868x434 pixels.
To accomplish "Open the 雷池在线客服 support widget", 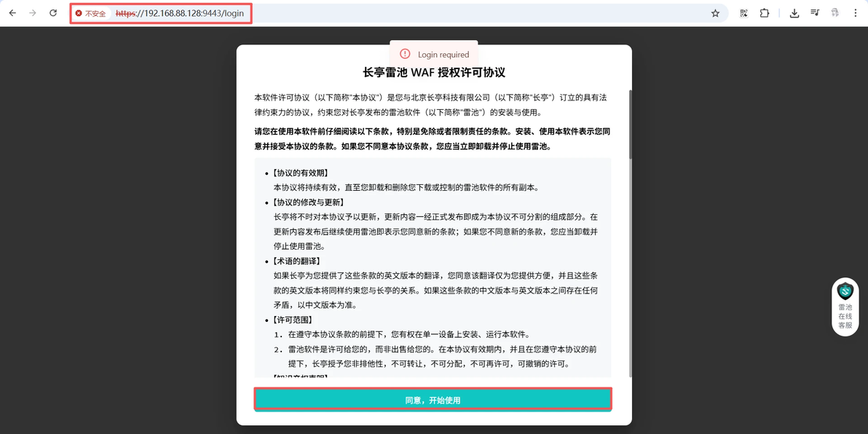I will tap(845, 306).
